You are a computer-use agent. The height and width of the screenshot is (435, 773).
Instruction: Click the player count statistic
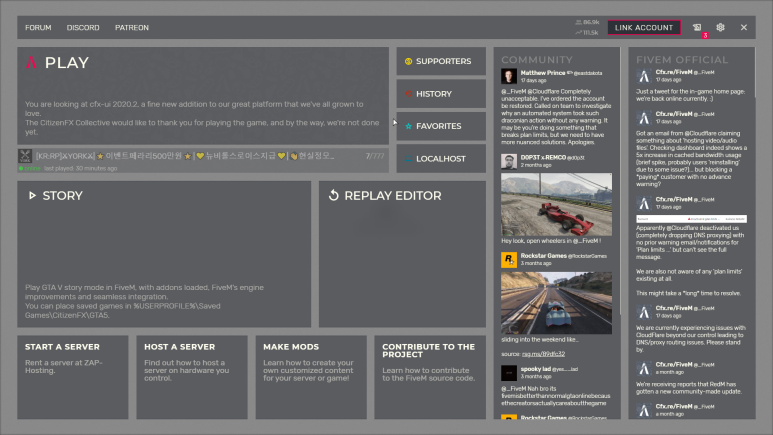587,23
